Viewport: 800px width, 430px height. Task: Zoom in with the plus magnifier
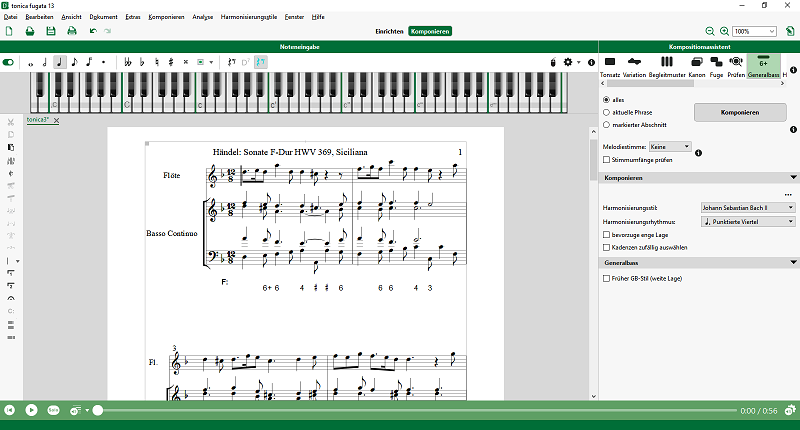tap(724, 31)
